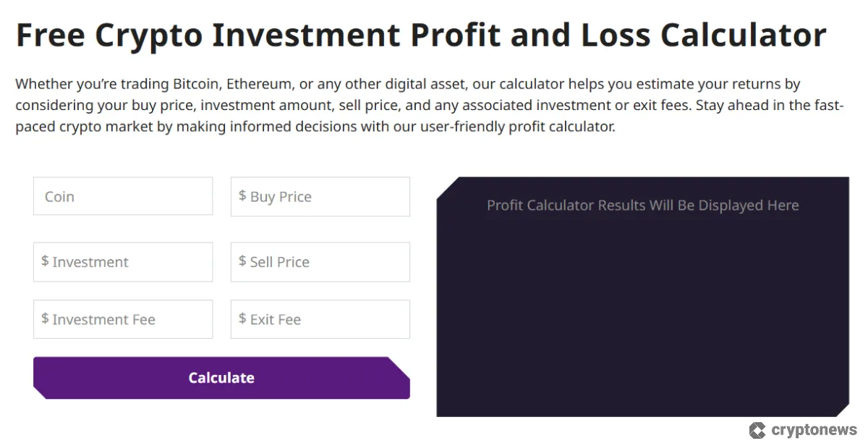Select the cryptonews watermark branding
This screenshot has width=868, height=446.
click(803, 431)
